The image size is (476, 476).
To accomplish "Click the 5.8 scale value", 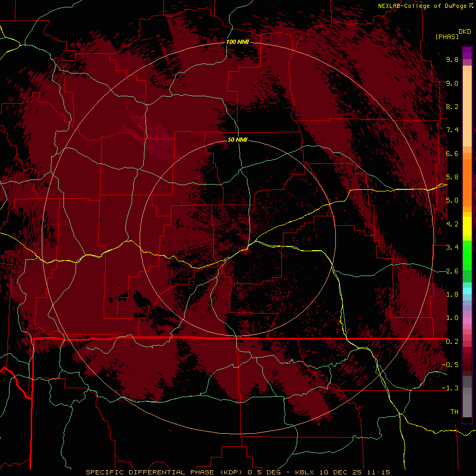I will coord(452,177).
